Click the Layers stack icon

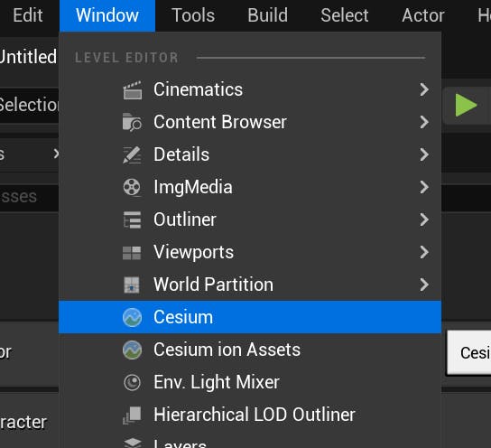(132, 443)
